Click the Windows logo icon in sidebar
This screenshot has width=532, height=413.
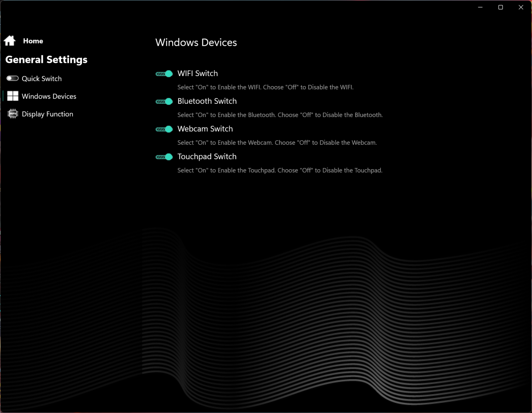coord(13,96)
